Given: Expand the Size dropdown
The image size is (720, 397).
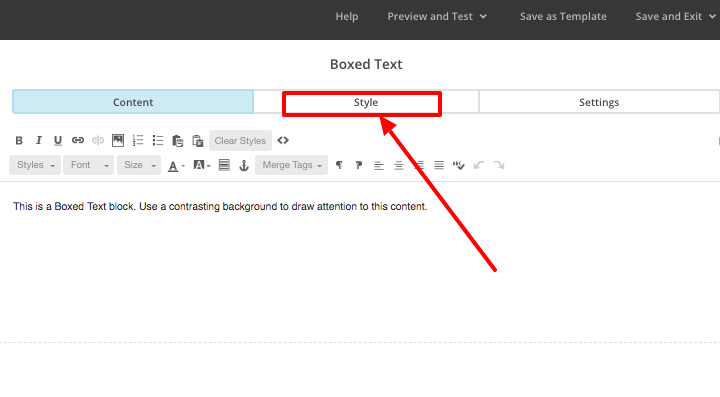Looking at the screenshot, I should 139,165.
